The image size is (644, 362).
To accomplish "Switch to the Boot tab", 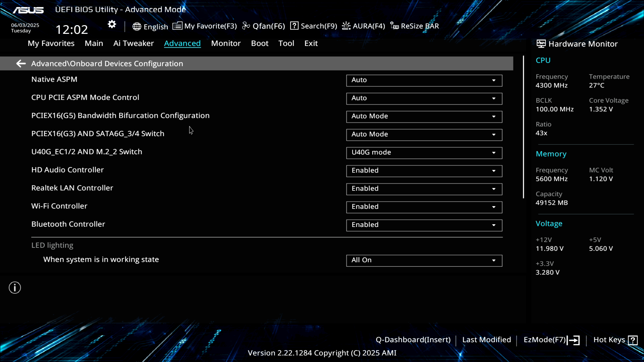I will tap(260, 43).
